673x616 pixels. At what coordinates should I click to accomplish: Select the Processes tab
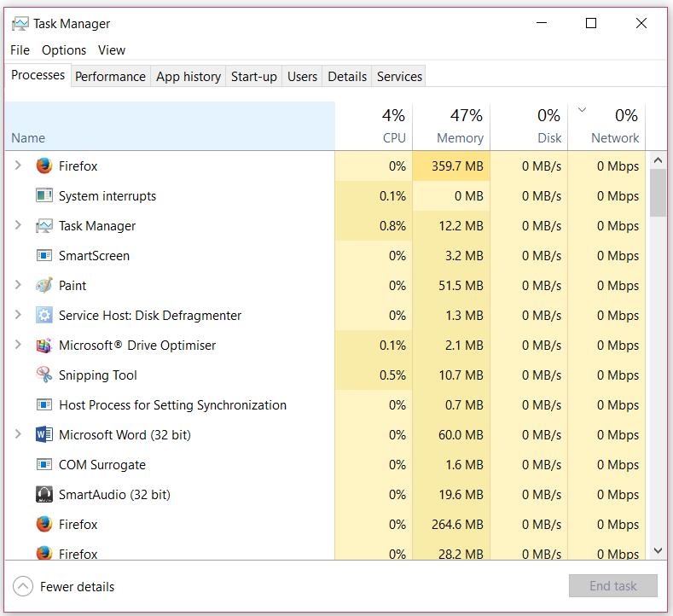click(x=38, y=75)
